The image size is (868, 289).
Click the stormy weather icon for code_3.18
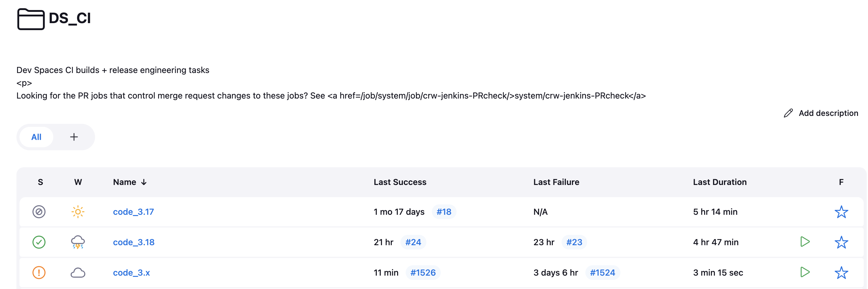pyautogui.click(x=78, y=242)
